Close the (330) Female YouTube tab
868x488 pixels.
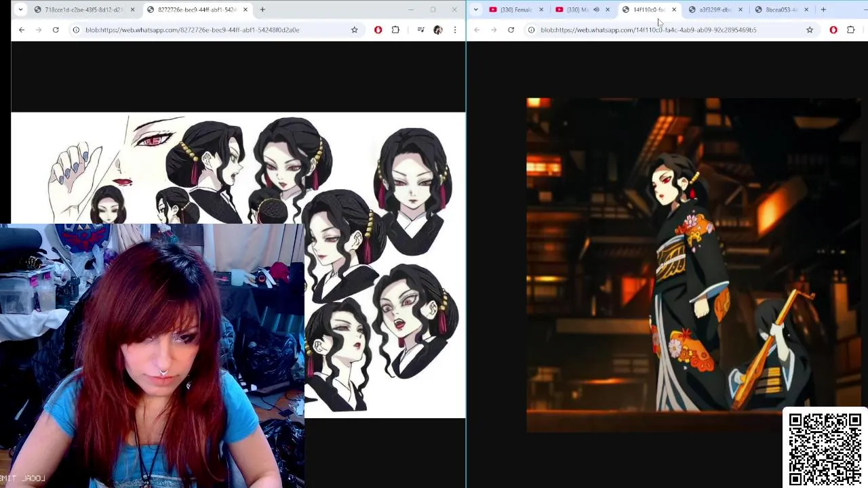tap(541, 9)
